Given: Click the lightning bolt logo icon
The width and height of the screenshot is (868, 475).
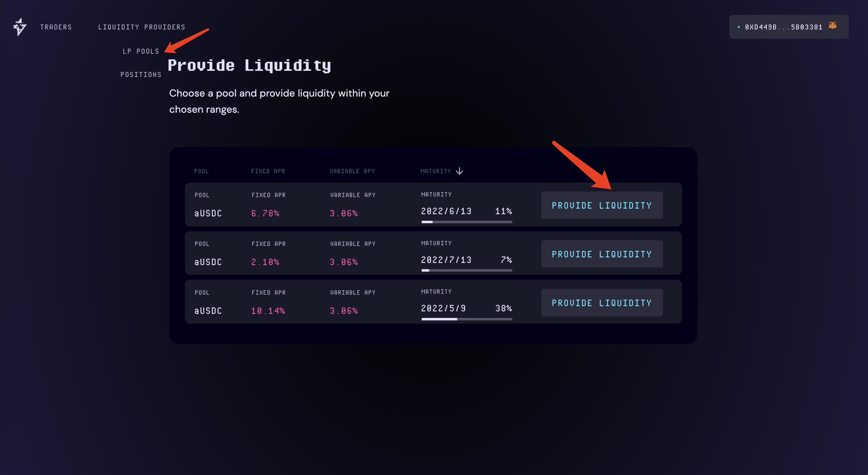Looking at the screenshot, I should 20,27.
